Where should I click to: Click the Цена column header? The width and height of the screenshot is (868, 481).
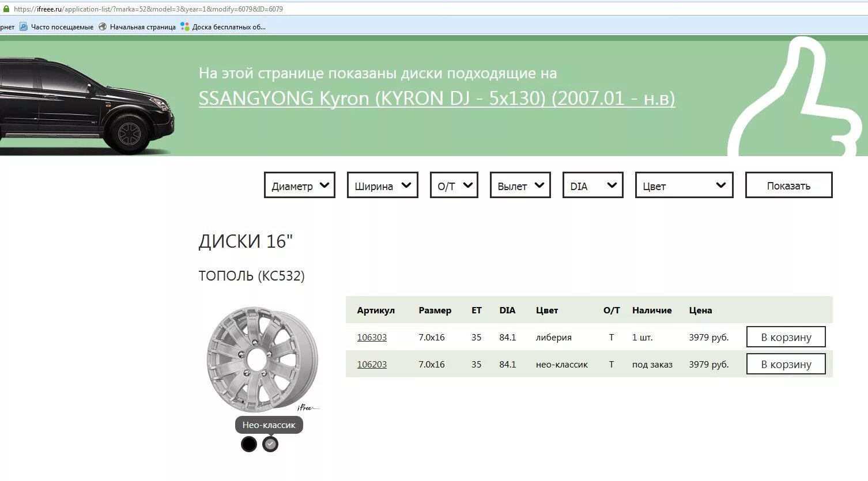700,310
